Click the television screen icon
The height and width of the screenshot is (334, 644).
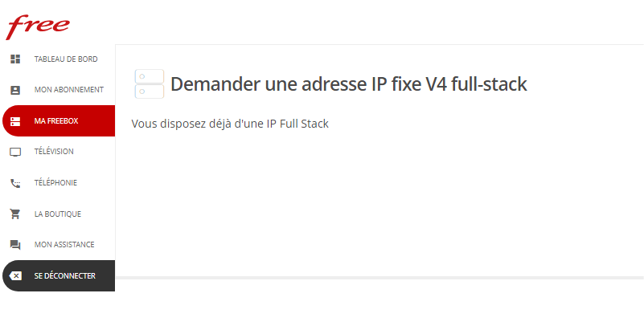coord(15,152)
